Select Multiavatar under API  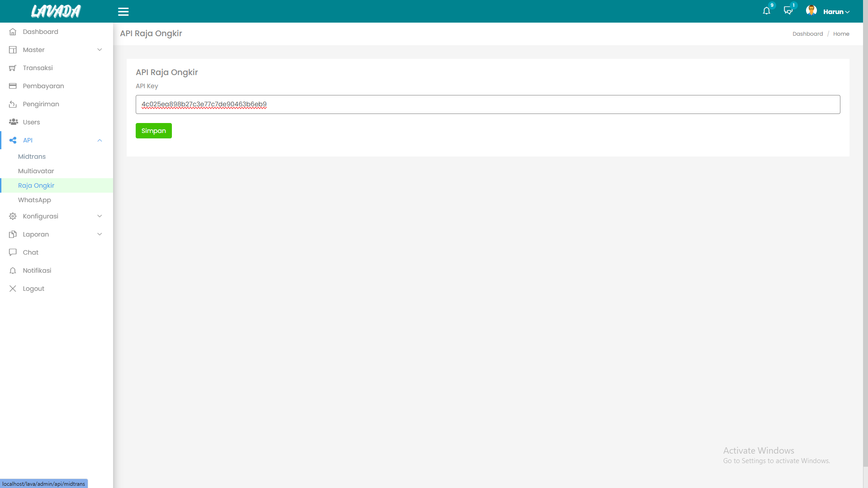click(36, 171)
